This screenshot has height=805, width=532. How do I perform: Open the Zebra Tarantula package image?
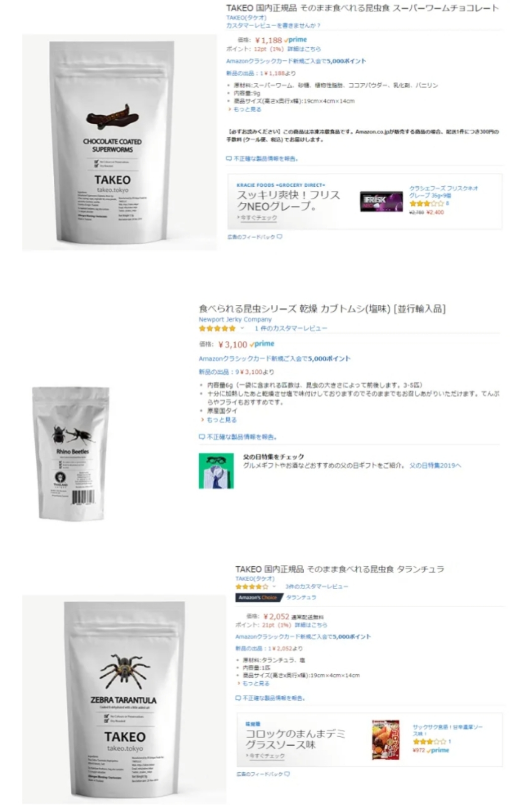(x=124, y=699)
